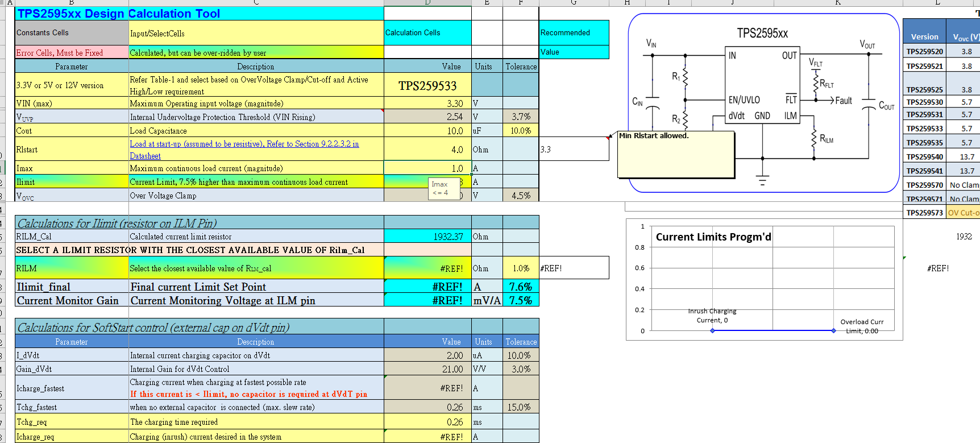This screenshot has height=443, width=980.
Task: Select the Cout tolerance 10.0% cell
Action: pyautogui.click(x=521, y=131)
